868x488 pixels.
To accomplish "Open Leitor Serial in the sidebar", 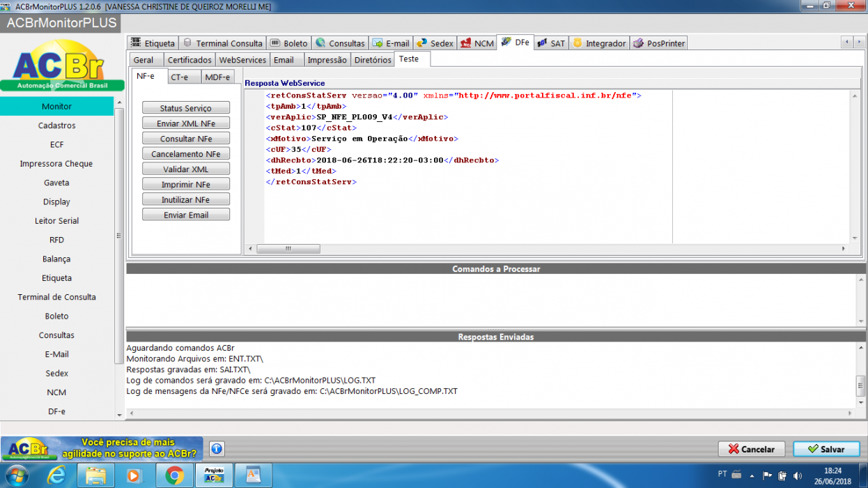I will [56, 221].
